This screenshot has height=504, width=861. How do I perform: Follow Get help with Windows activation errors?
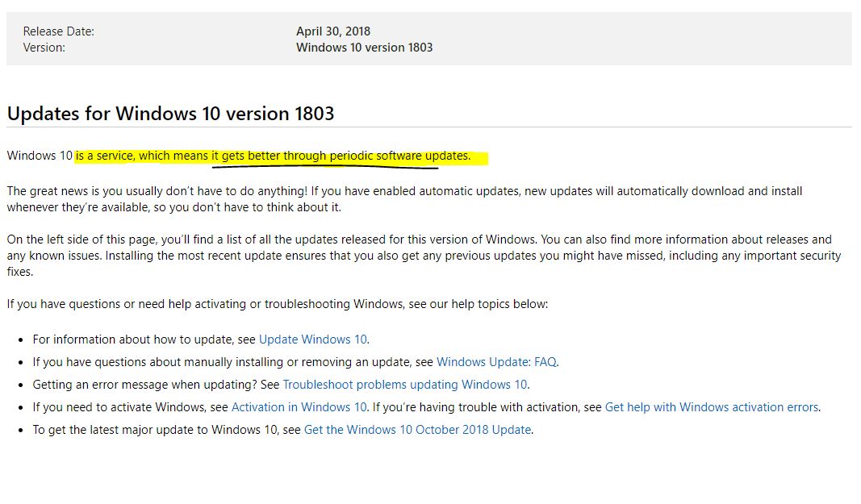[x=711, y=407]
